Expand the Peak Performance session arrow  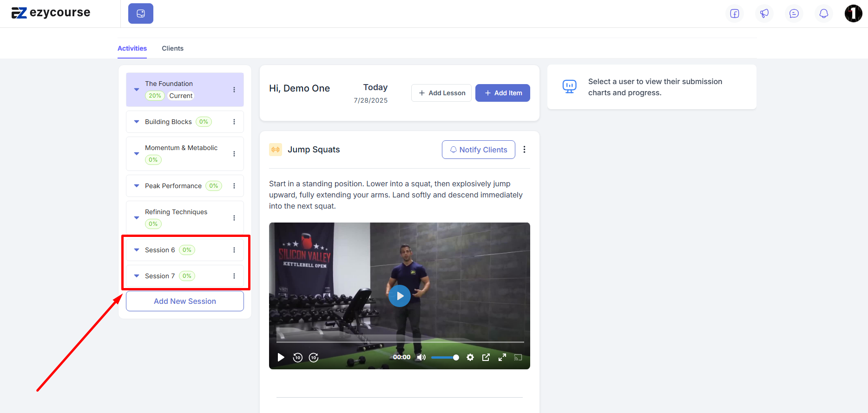tap(137, 186)
